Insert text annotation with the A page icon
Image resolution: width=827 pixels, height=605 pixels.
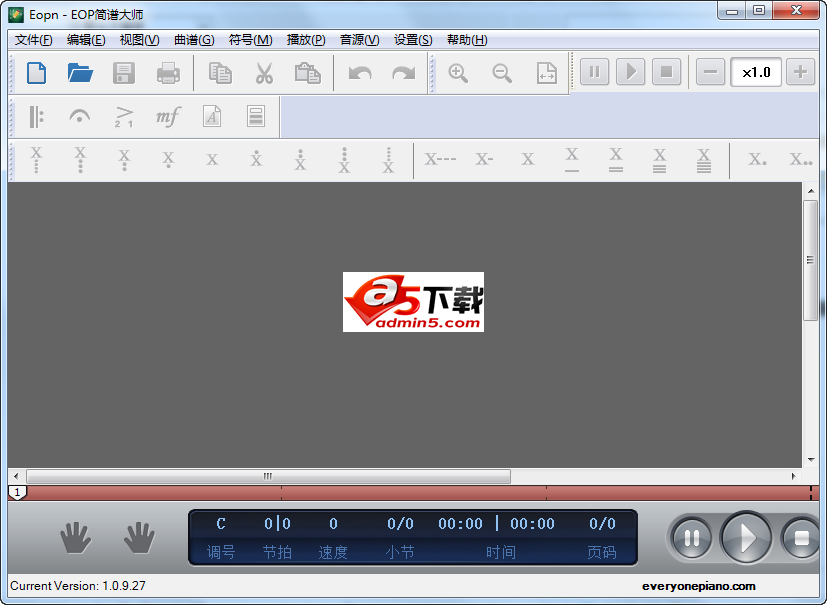pyautogui.click(x=212, y=117)
